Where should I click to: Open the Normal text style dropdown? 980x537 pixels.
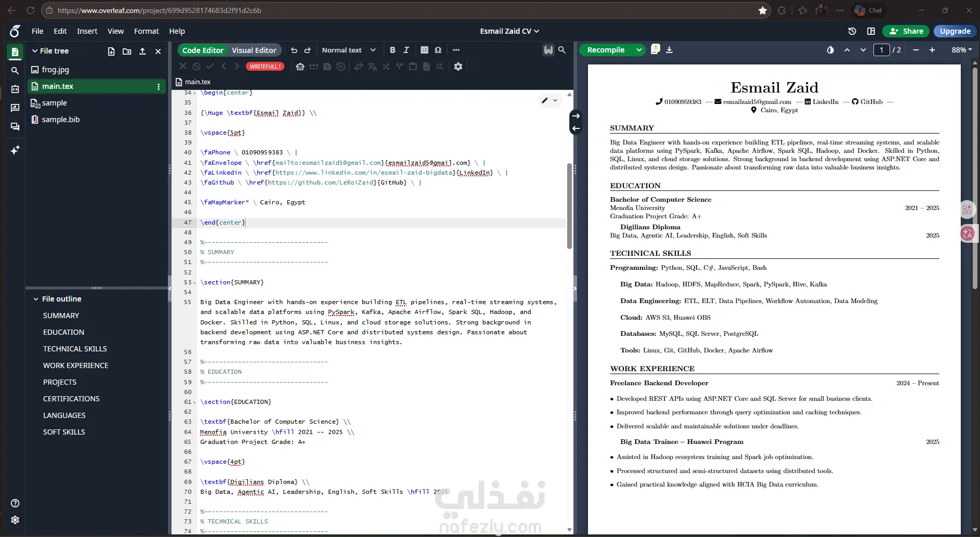(x=348, y=50)
